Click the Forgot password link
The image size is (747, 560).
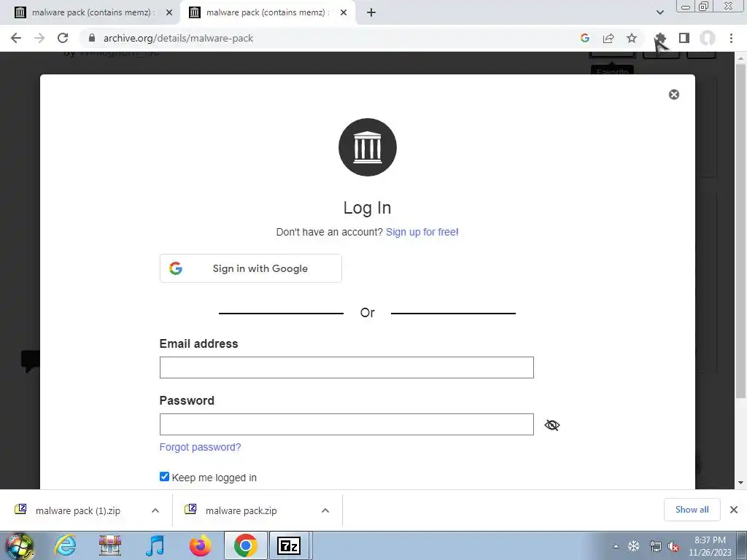tap(200, 447)
